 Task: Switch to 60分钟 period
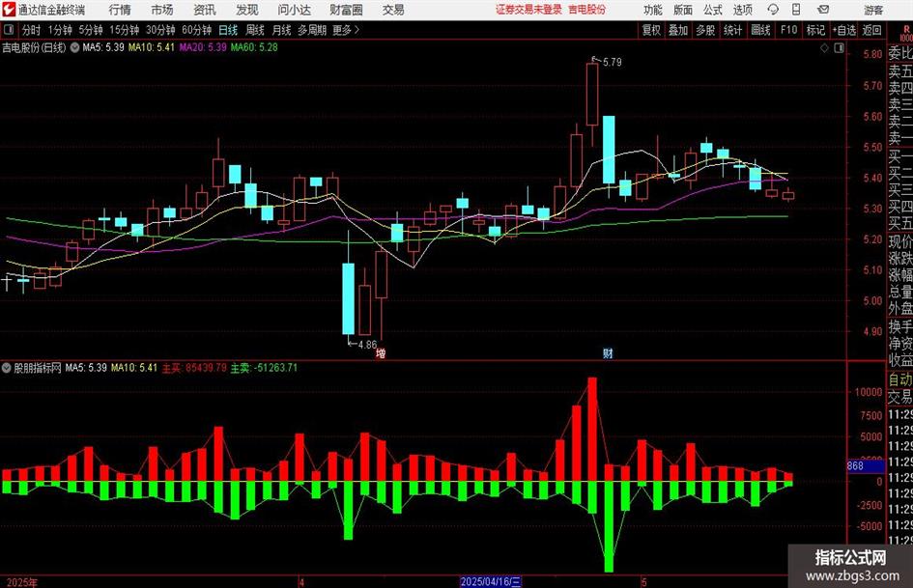click(196, 30)
